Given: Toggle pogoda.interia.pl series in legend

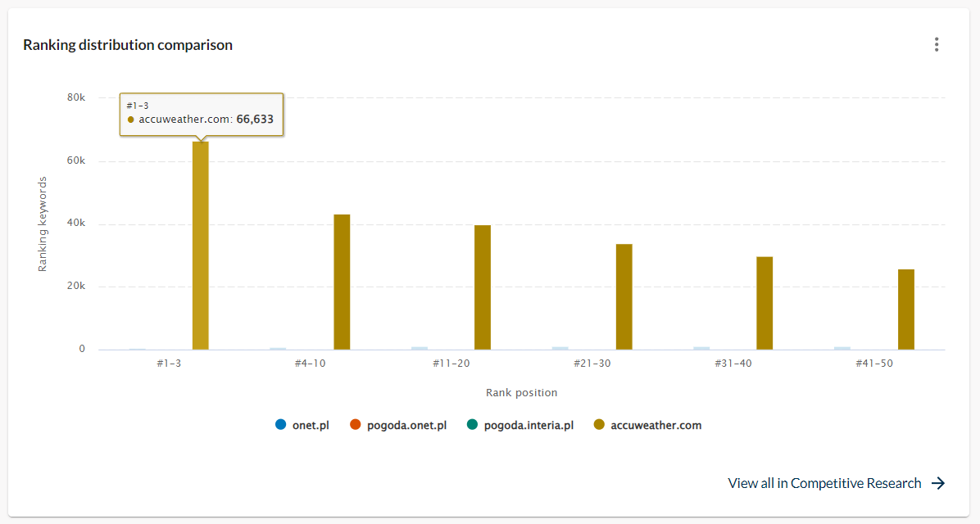Looking at the screenshot, I should tap(520, 425).
